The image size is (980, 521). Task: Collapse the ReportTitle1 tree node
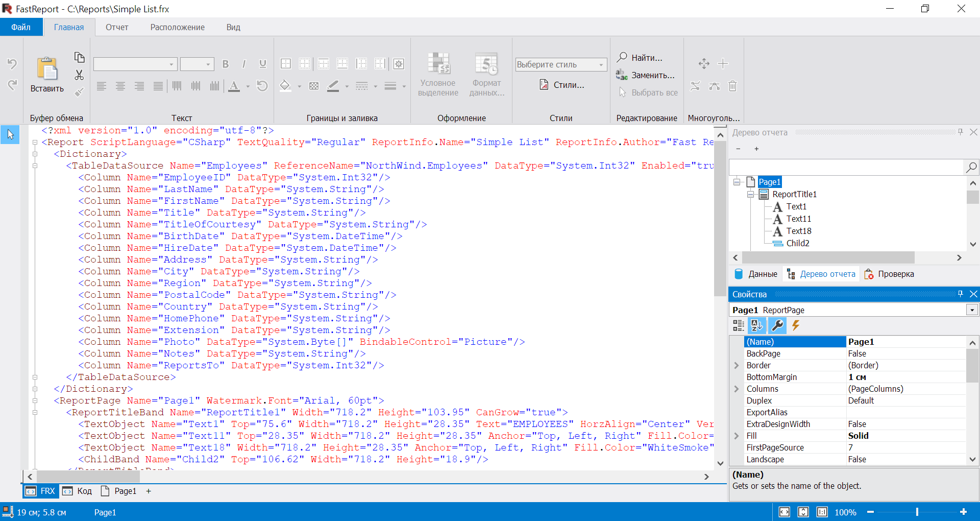coord(750,194)
